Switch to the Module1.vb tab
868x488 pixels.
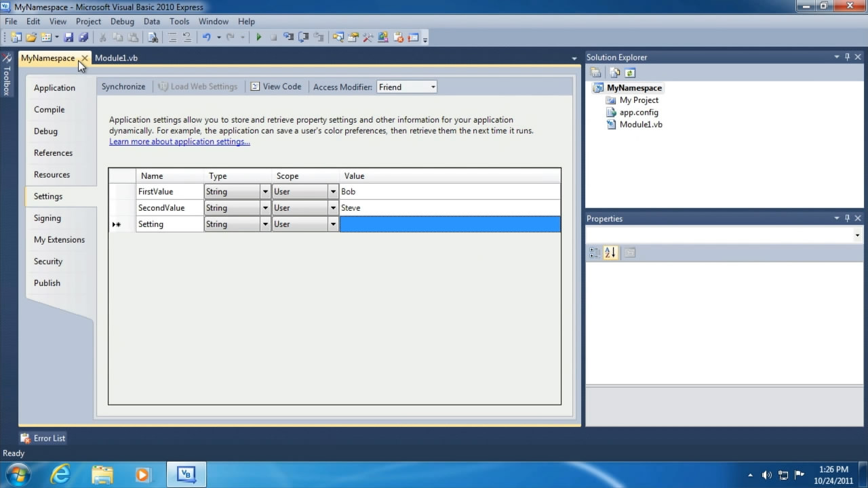click(x=116, y=58)
